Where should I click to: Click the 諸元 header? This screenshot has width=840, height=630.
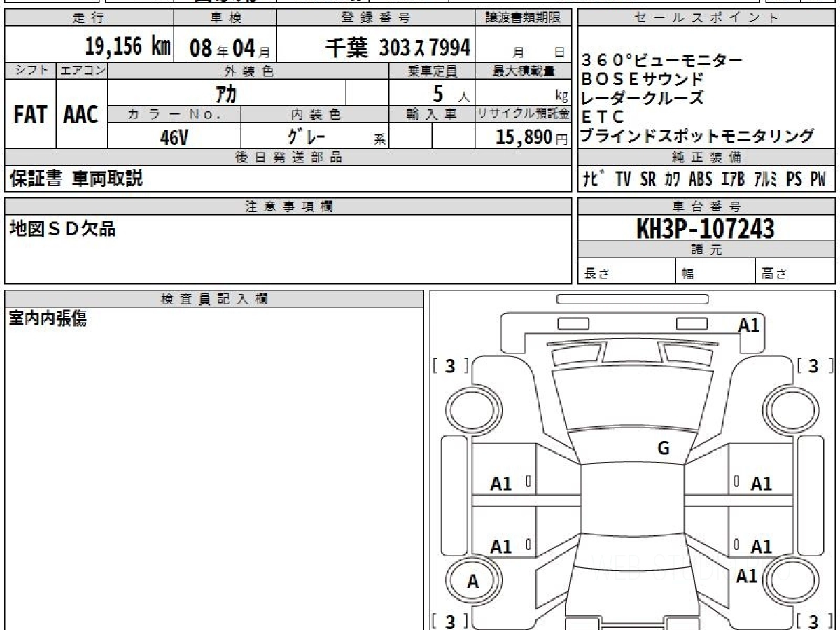pos(706,250)
